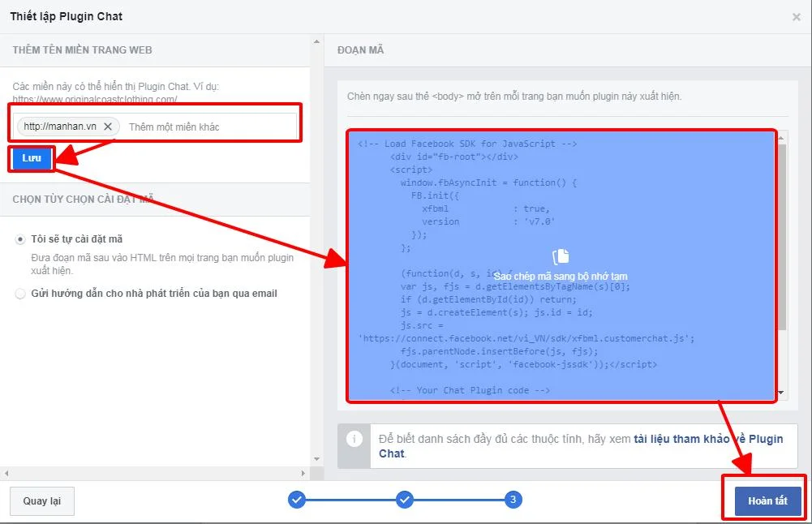The image size is (812, 524).
Task: Jump to second completed step checkmark
Action: point(405,500)
